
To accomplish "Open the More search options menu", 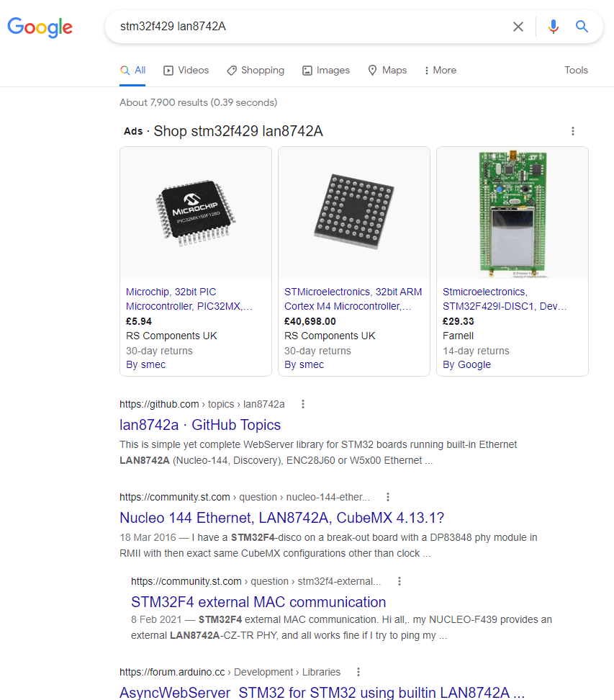I will (440, 70).
